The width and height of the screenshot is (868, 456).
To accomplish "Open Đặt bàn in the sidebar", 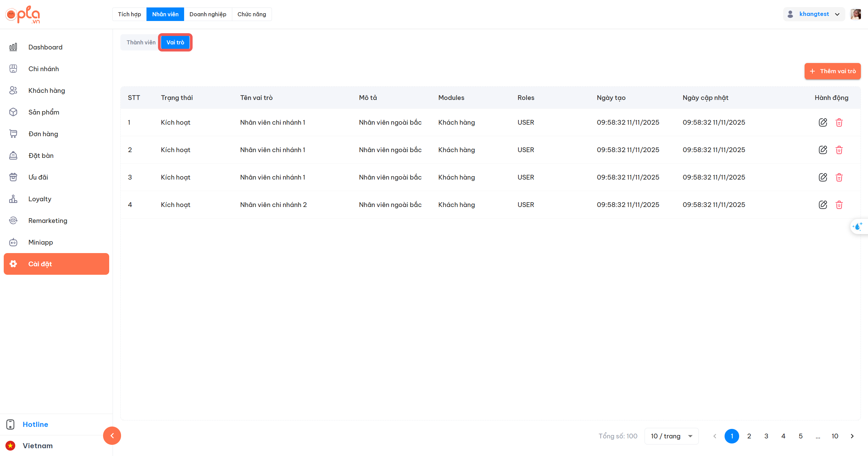I will tap(41, 156).
